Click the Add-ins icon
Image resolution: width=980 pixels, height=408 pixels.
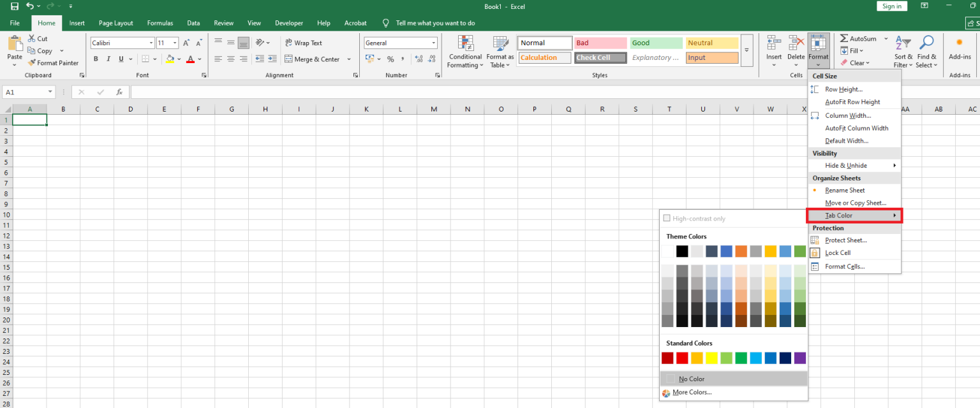click(959, 43)
